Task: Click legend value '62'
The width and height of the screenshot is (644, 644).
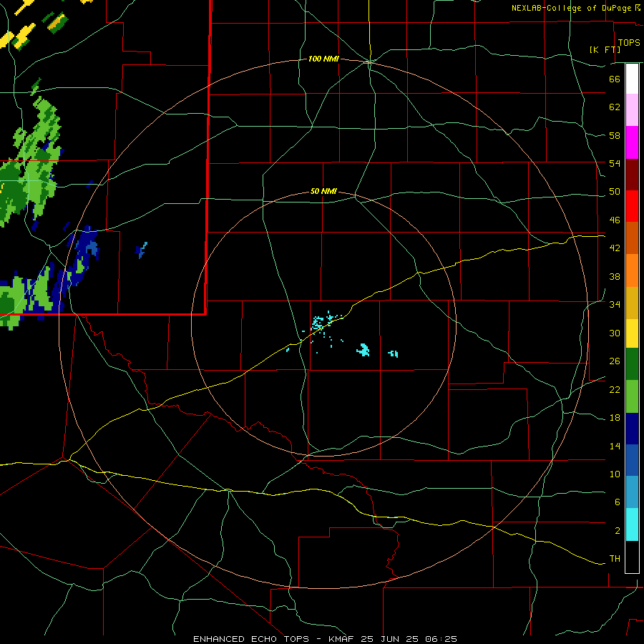Action: pos(615,107)
